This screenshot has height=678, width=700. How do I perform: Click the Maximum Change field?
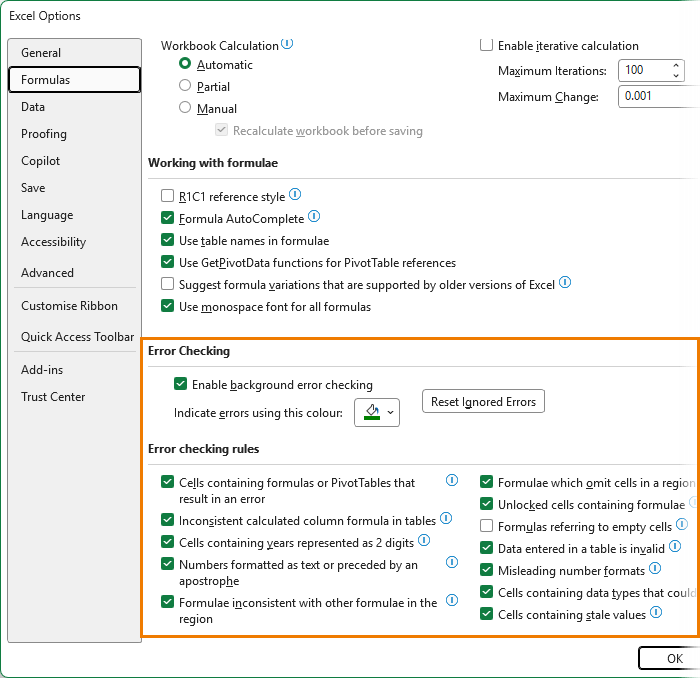(659, 96)
